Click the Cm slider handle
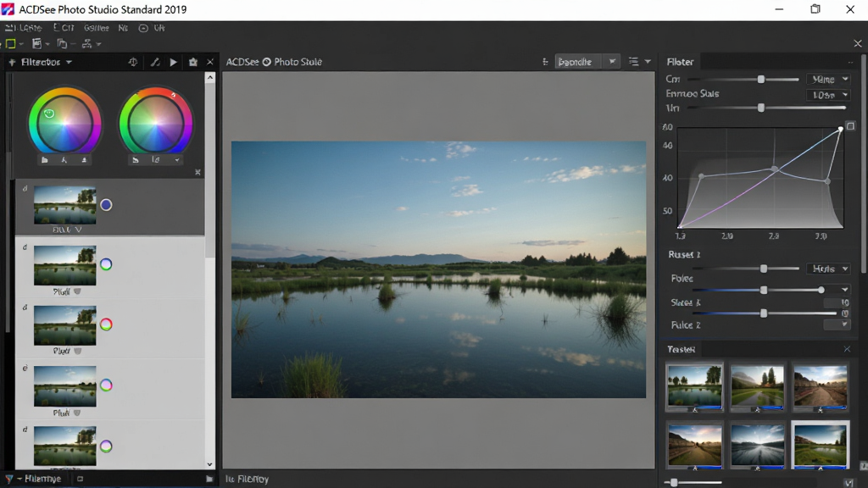This screenshot has width=868, height=488. pos(761,79)
